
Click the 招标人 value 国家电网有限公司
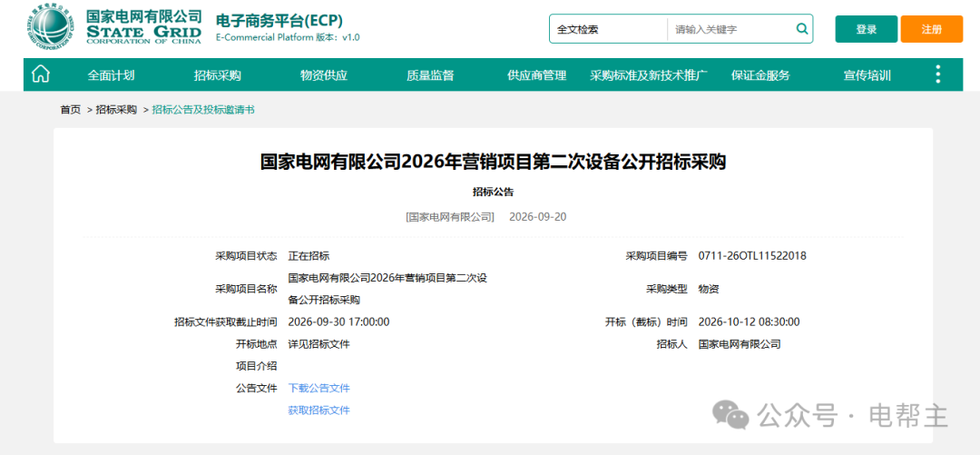point(740,343)
